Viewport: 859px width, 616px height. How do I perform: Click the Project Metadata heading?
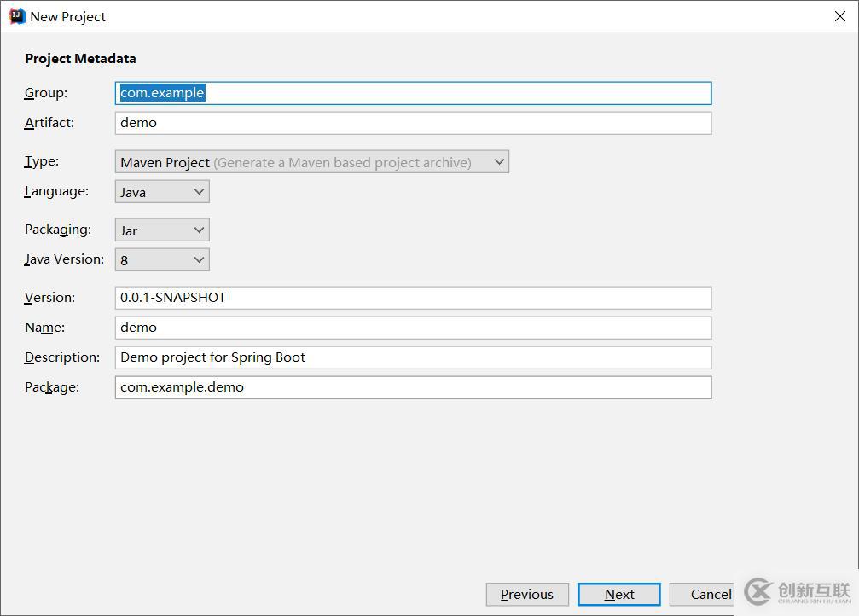point(80,59)
